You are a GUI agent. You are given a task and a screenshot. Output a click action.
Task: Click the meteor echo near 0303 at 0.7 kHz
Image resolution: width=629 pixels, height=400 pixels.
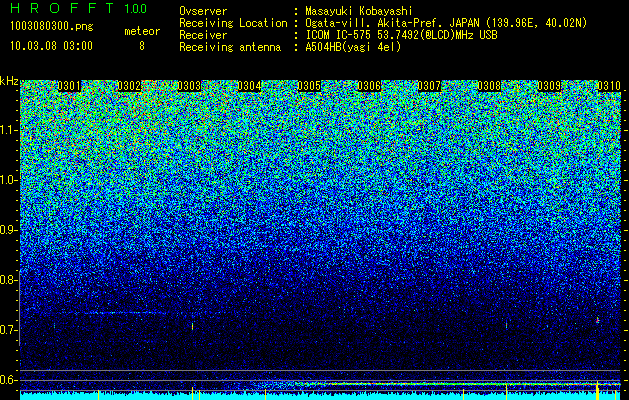pyautogui.click(x=193, y=326)
